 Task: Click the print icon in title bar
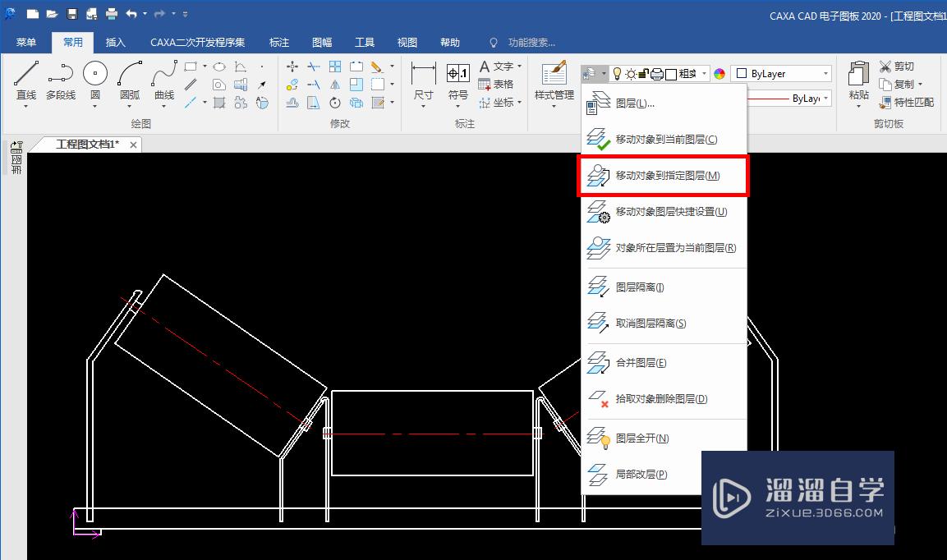tap(112, 13)
